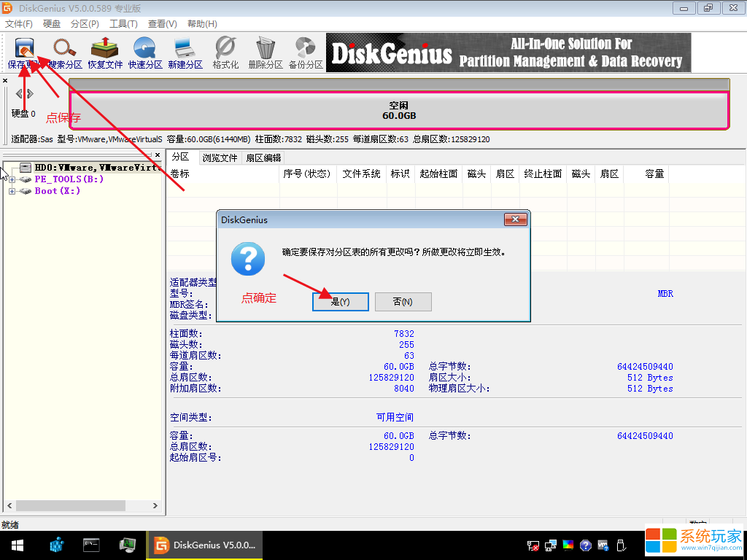The image size is (747, 560).
Task: Click the network computers tray icon
Action: [550, 545]
